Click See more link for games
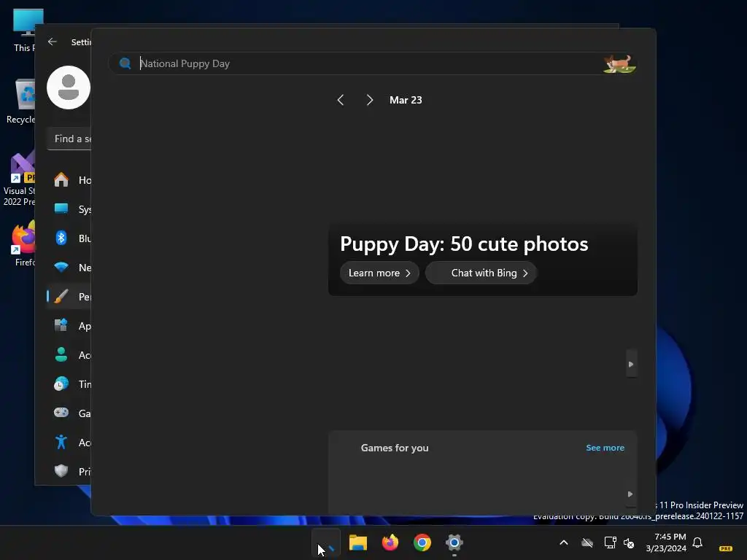 coord(605,448)
